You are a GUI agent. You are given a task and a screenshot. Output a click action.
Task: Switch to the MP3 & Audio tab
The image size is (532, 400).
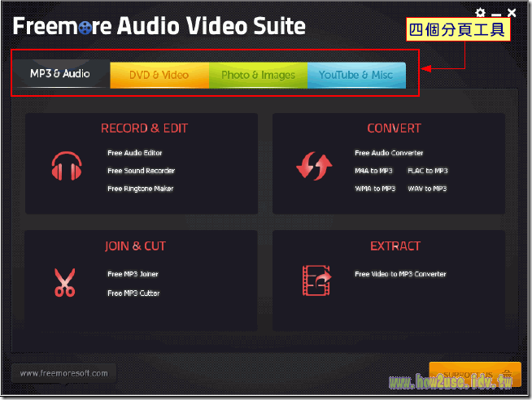[x=60, y=74]
